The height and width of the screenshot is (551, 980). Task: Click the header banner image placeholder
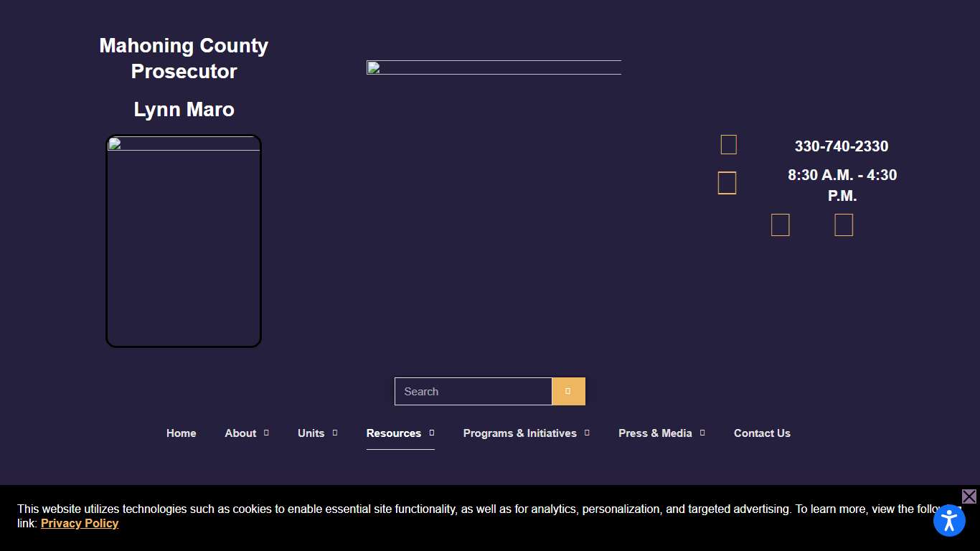[494, 67]
